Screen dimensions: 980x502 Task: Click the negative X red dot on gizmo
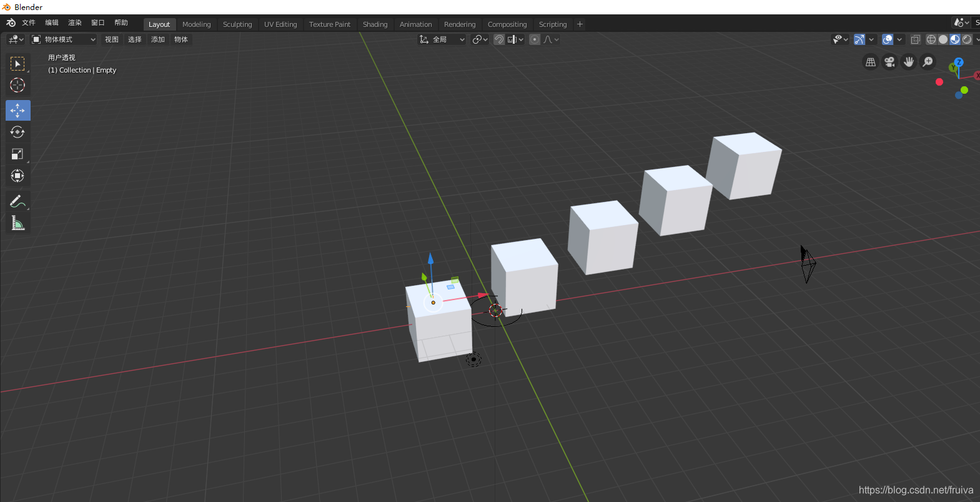pyautogui.click(x=939, y=82)
